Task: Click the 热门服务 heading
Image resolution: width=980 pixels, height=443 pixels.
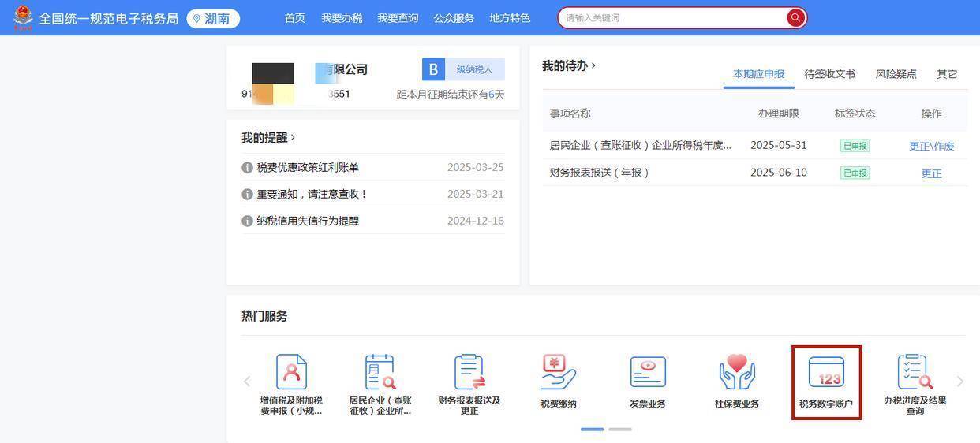Action: 264,316
